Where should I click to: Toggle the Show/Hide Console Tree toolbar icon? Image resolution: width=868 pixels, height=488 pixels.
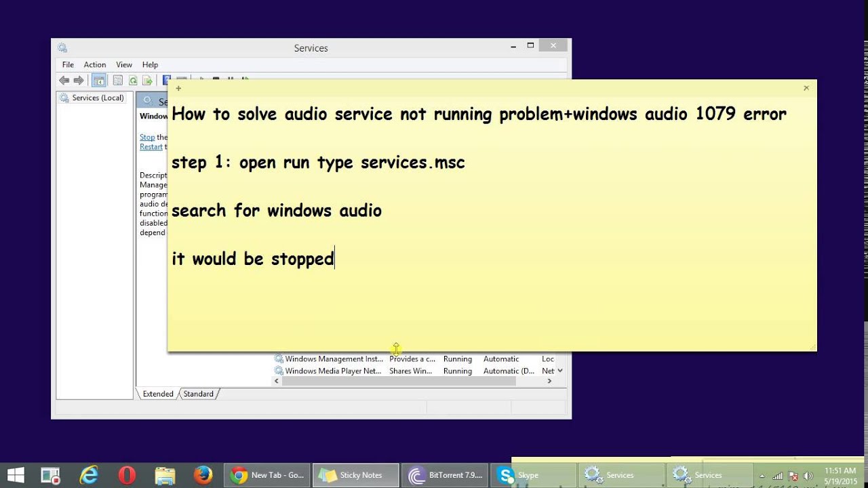(x=99, y=80)
